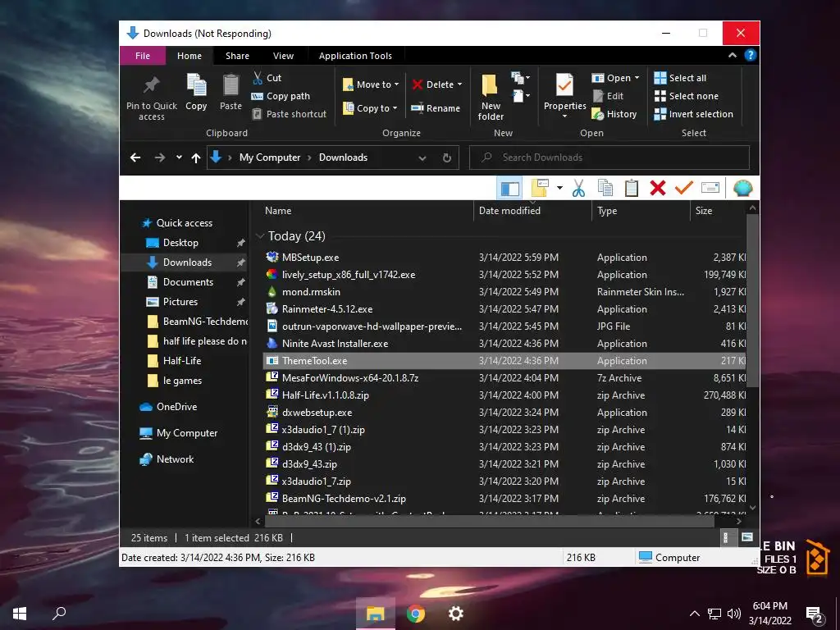The height and width of the screenshot is (630, 840).
Task: Collapse the Today (24) group
Action: pyautogui.click(x=260, y=235)
